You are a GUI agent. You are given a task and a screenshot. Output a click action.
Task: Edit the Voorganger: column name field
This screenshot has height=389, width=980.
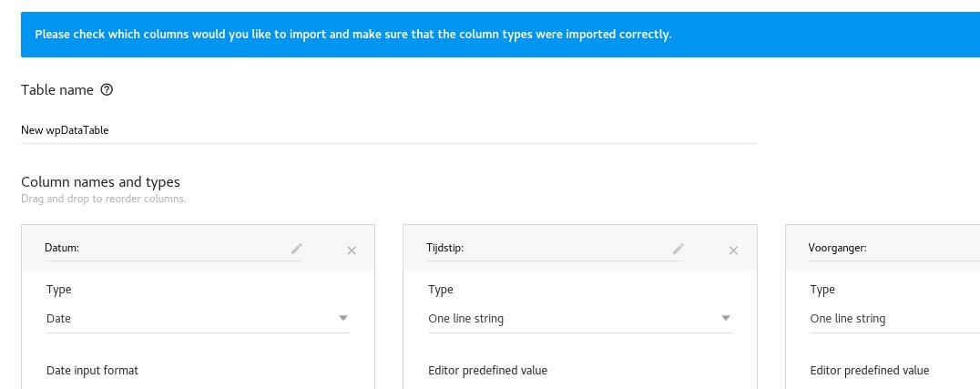pyautogui.click(x=893, y=249)
